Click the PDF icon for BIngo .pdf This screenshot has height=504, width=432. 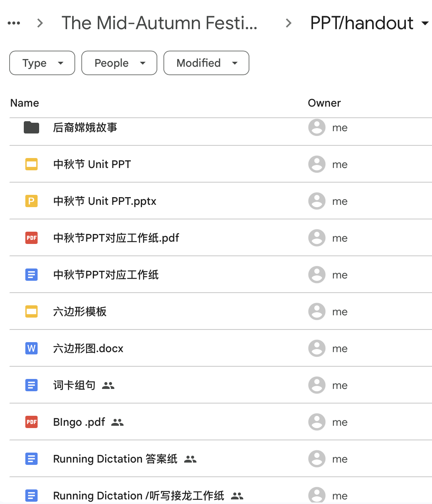tap(31, 422)
